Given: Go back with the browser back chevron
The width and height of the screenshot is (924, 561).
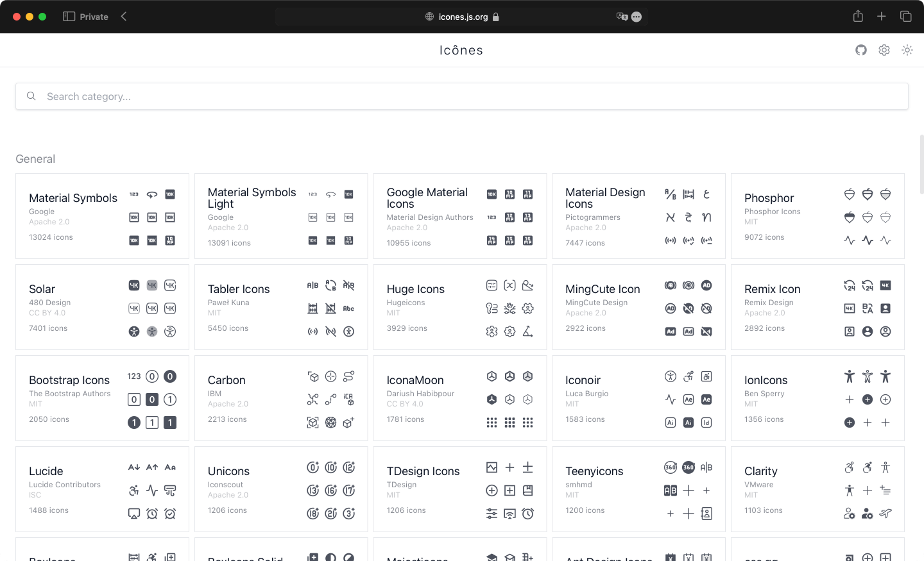Looking at the screenshot, I should [124, 17].
